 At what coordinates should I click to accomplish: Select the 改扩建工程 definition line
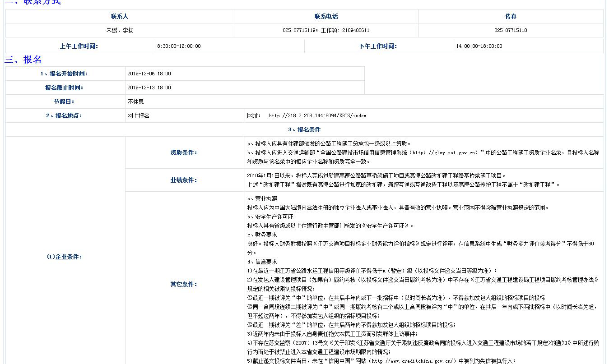[404, 184]
